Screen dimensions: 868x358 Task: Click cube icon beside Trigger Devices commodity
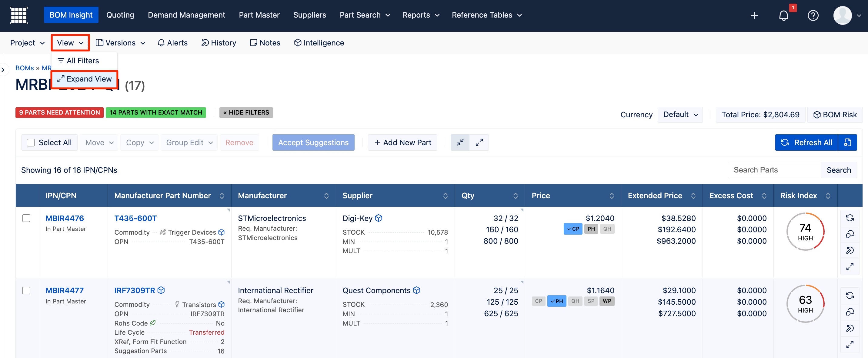[x=221, y=232]
